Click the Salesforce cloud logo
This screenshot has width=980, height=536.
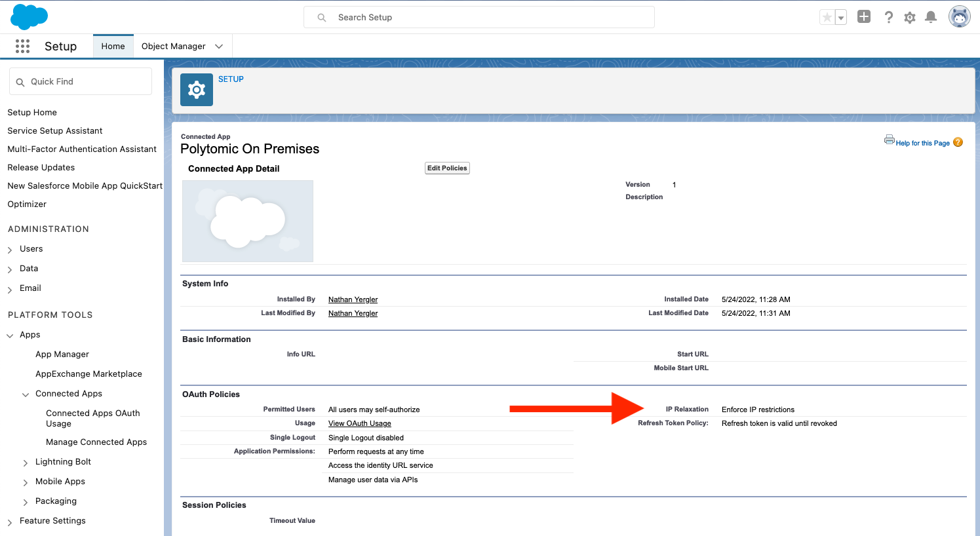(29, 16)
